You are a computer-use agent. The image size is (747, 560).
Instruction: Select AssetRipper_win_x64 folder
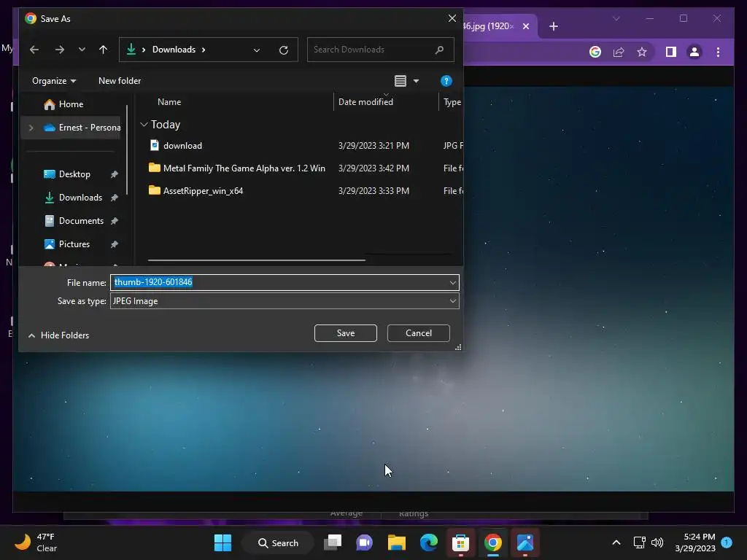(203, 191)
